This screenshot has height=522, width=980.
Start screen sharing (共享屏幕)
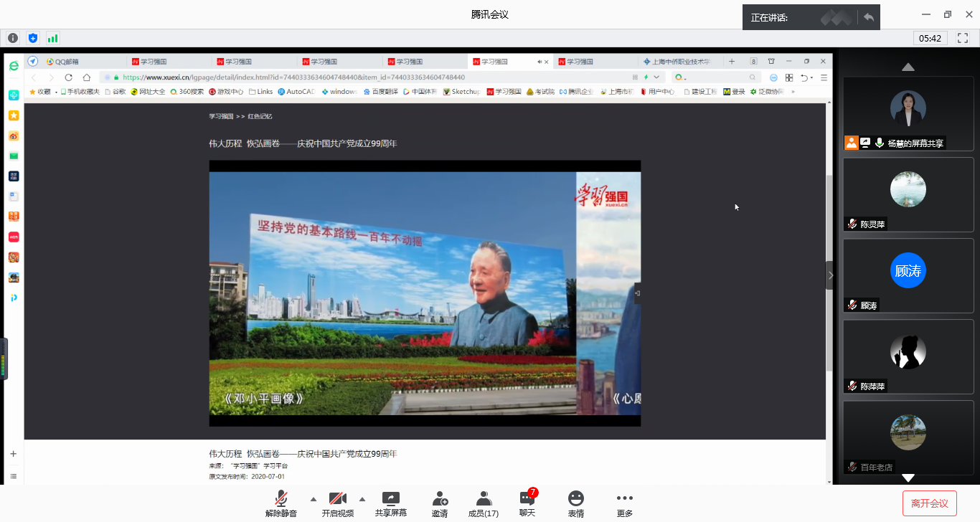pyautogui.click(x=390, y=503)
